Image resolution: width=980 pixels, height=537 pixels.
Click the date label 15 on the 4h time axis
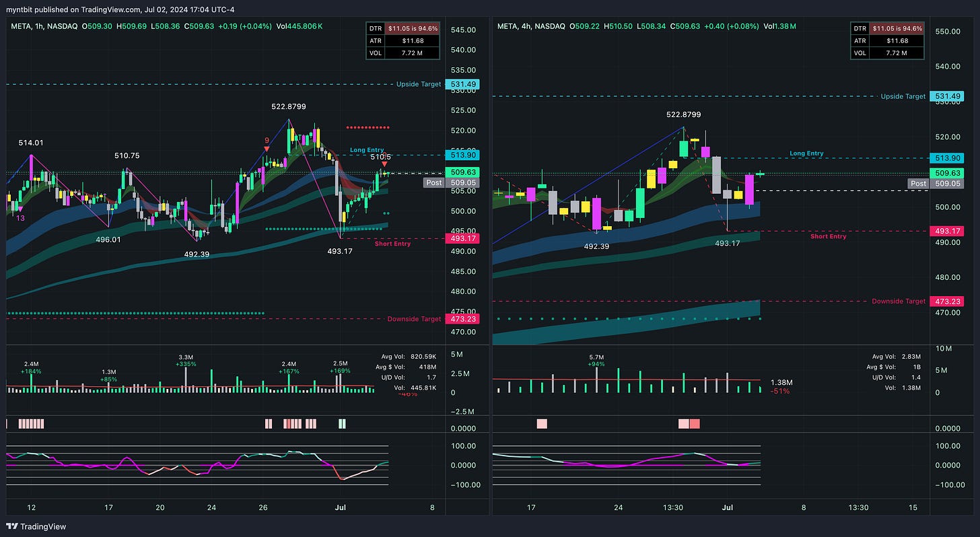click(913, 507)
